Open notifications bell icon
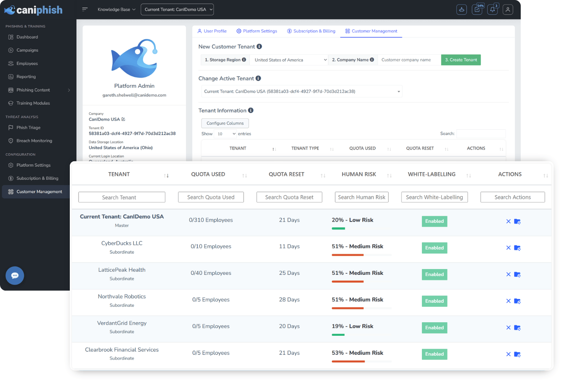The height and width of the screenshot is (392, 563). click(x=493, y=10)
